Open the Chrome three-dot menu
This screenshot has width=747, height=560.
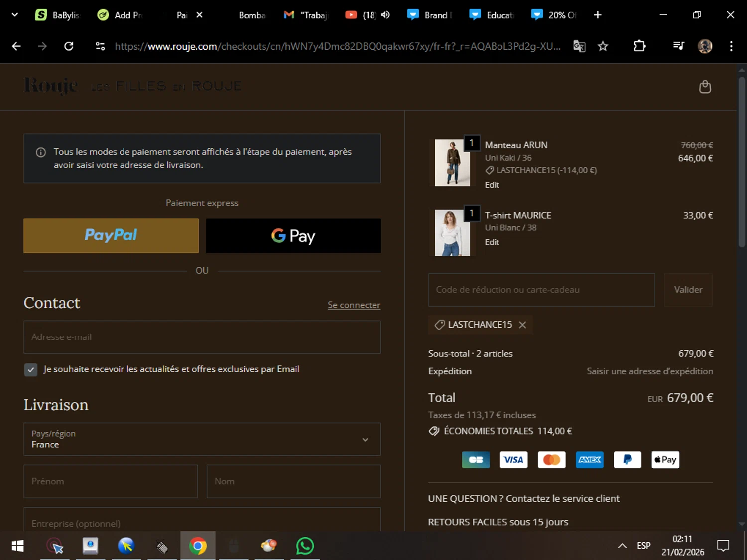tap(731, 46)
